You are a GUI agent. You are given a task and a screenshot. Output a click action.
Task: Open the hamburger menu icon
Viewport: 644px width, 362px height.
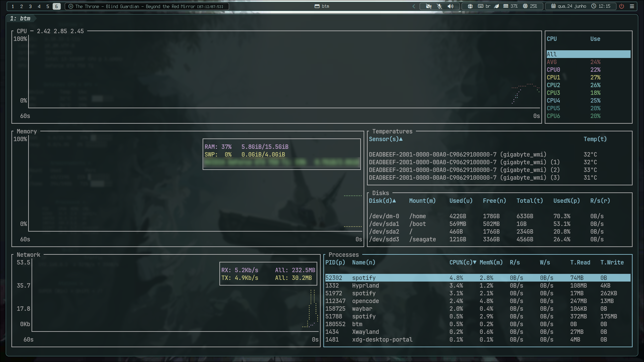tap(632, 6)
